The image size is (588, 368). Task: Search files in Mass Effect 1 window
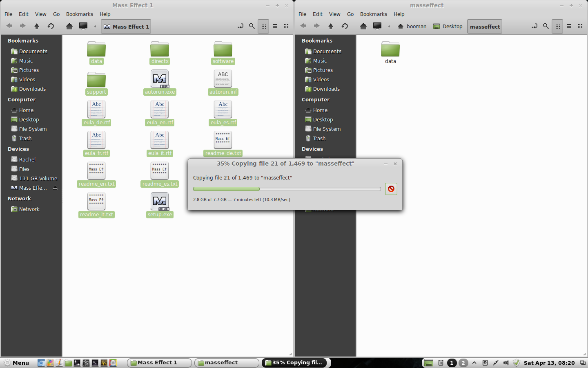(252, 26)
